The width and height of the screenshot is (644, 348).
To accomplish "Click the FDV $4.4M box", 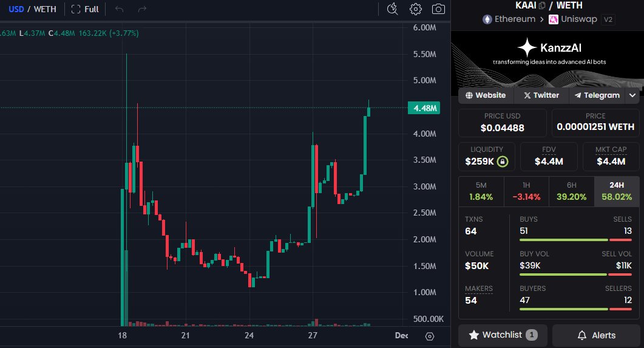I will coord(549,156).
